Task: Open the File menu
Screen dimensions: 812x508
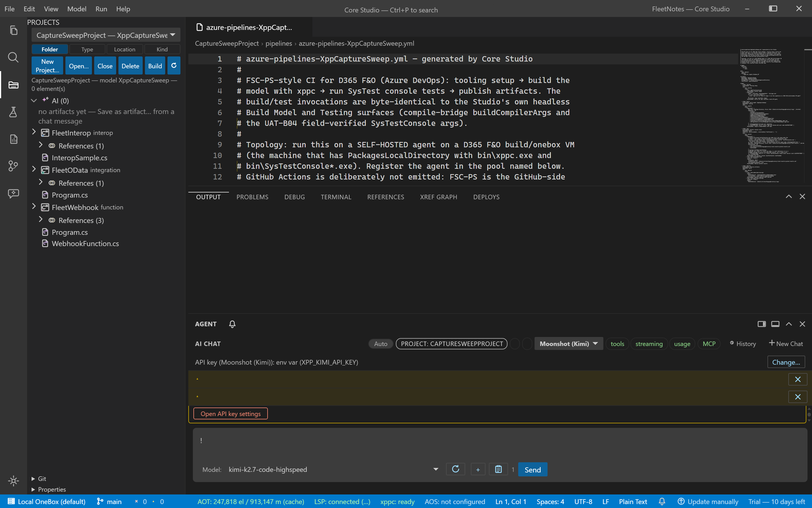Action: coord(9,9)
